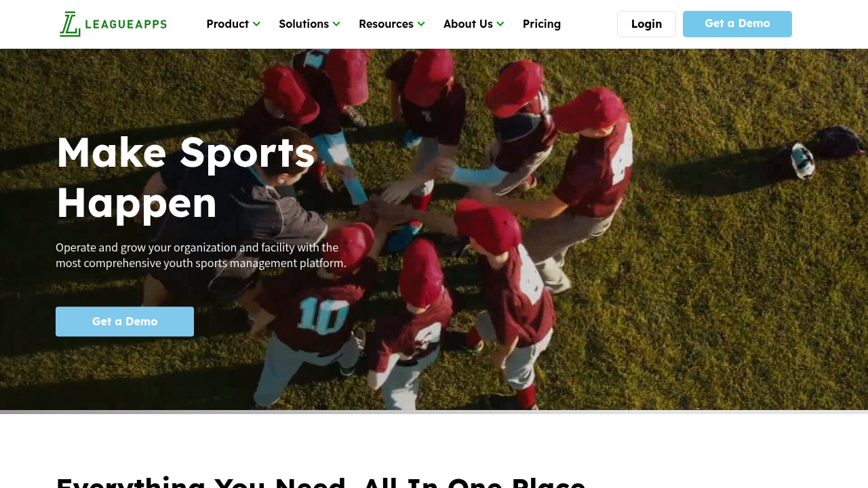Screen dimensions: 868x488
Task: Open the Solutions menu label
Action: click(304, 24)
